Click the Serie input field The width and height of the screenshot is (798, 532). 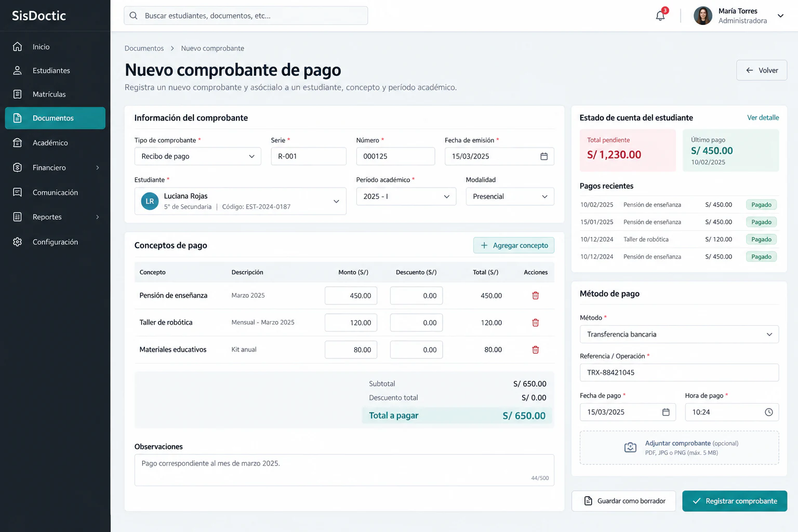pyautogui.click(x=309, y=156)
